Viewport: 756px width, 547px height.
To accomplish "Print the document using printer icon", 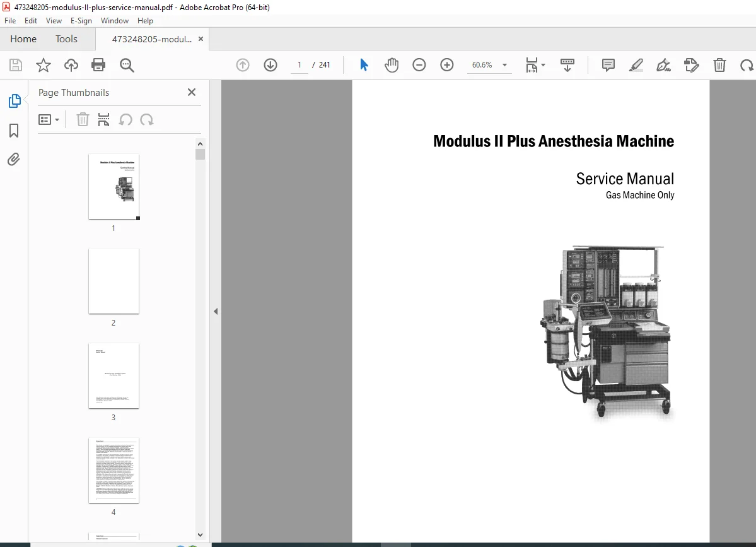I will 98,65.
